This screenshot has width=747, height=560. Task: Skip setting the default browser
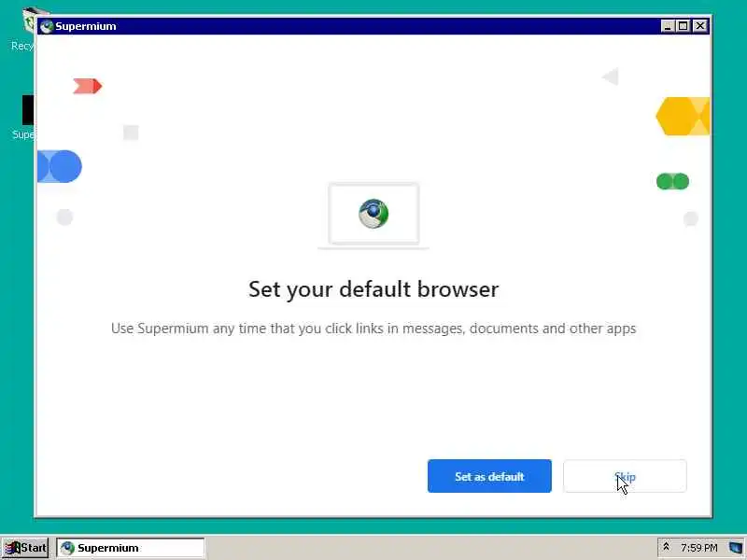pos(625,476)
